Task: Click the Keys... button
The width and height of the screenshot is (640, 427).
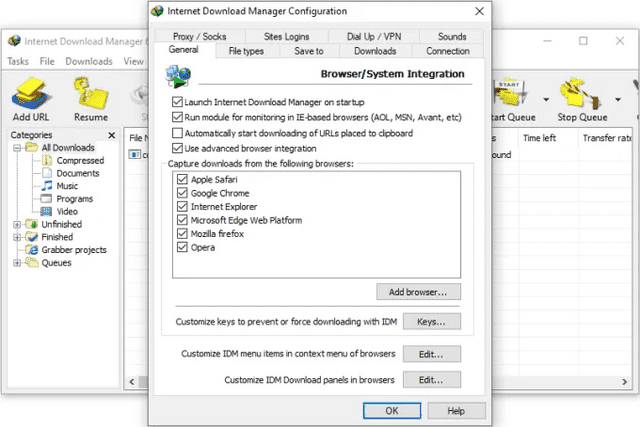Action: pos(431,322)
